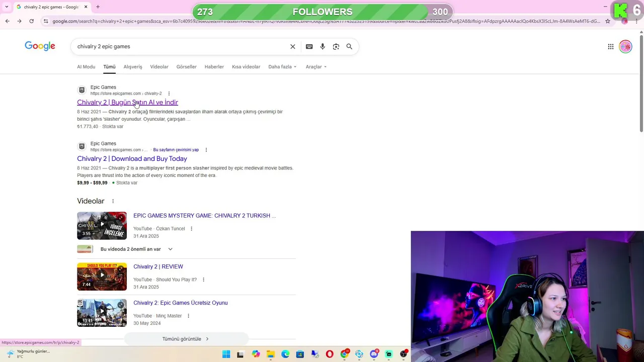Open Chivalry 2 | REVIEW video link
The height and width of the screenshot is (362, 644).
(x=158, y=266)
